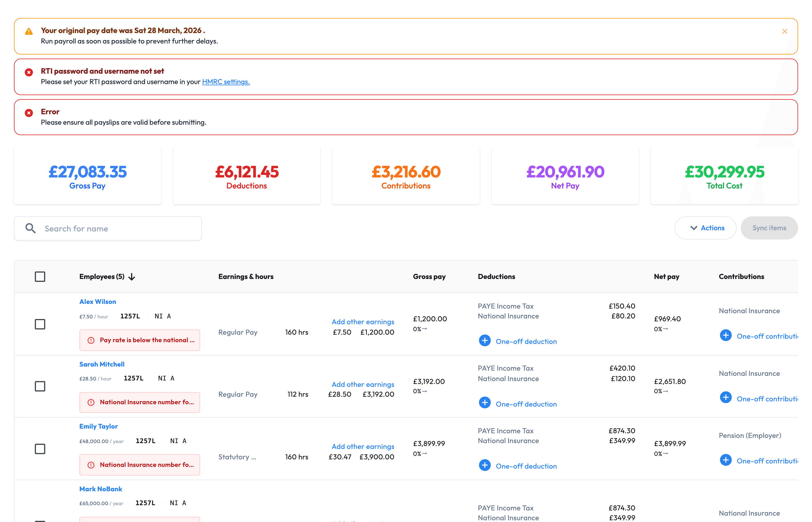Click the orange warning triangle icon

pyautogui.click(x=29, y=32)
